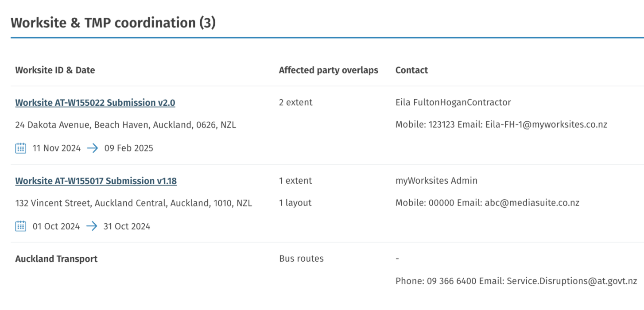Click the Auckland Transport row title
644x310 pixels.
56,259
